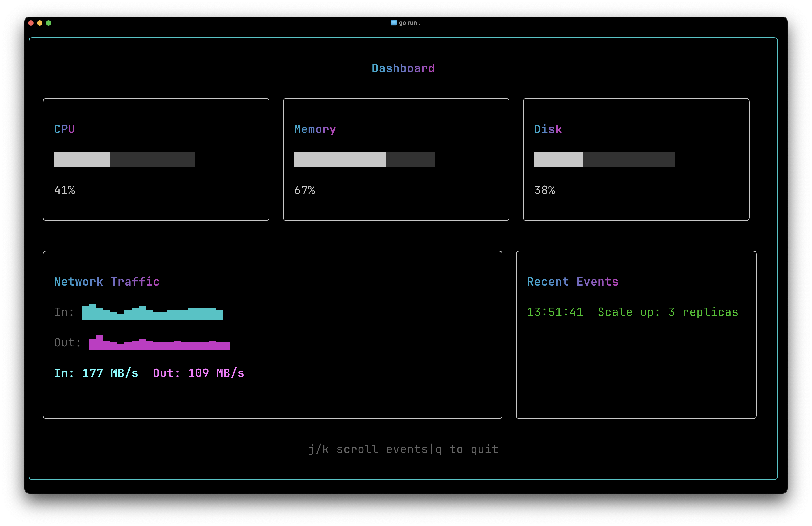
Task: Select the Memory panel title
Action: coord(315,129)
